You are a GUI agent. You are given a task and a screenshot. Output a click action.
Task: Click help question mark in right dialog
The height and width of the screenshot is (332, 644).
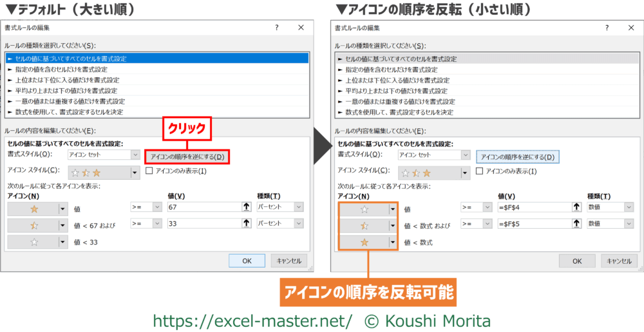click(606, 28)
